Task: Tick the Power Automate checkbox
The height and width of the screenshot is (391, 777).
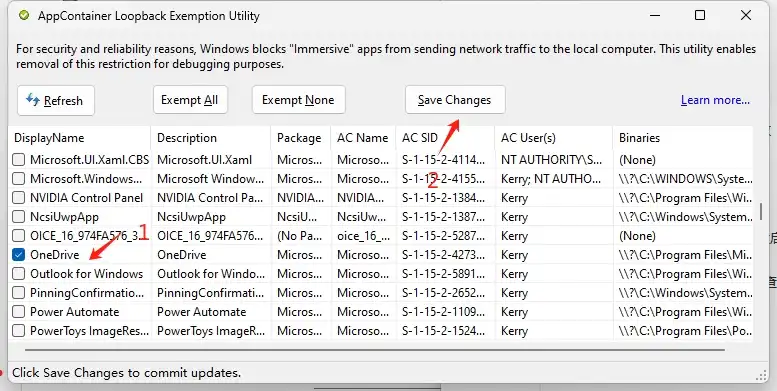Action: [18, 312]
